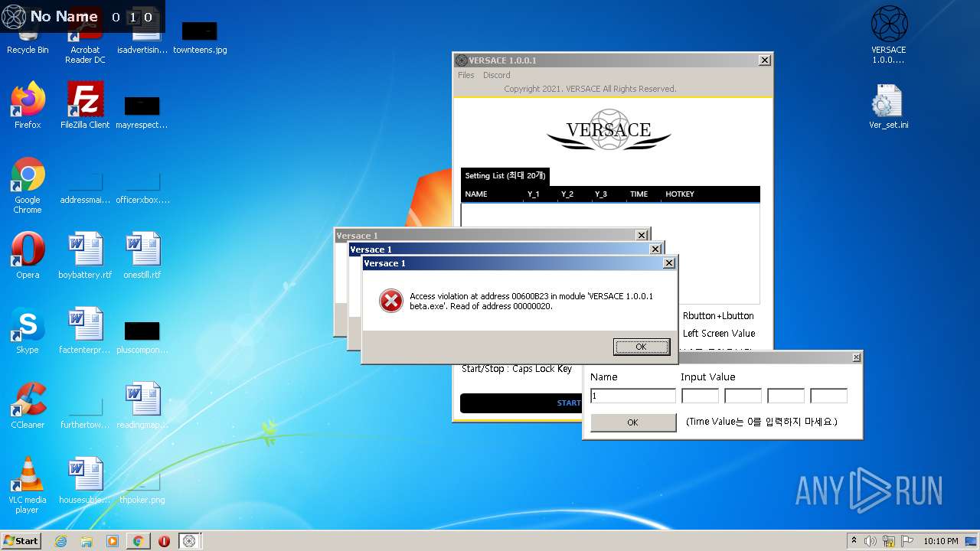The image size is (980, 551).
Task: Launch Google Chrome desktop shortcut
Action: [28, 186]
